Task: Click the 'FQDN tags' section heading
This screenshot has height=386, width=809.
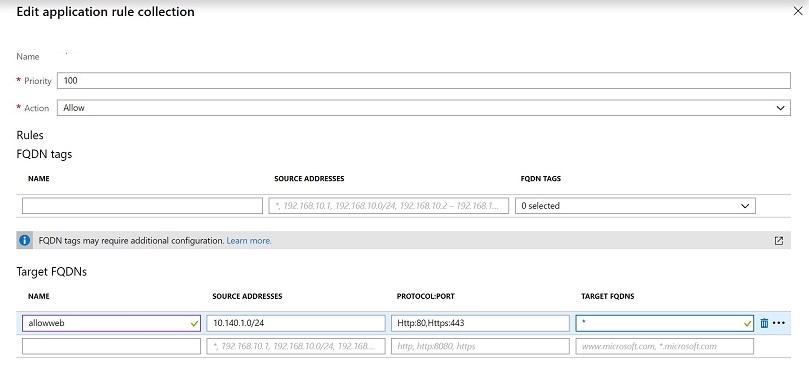Action: (44, 154)
